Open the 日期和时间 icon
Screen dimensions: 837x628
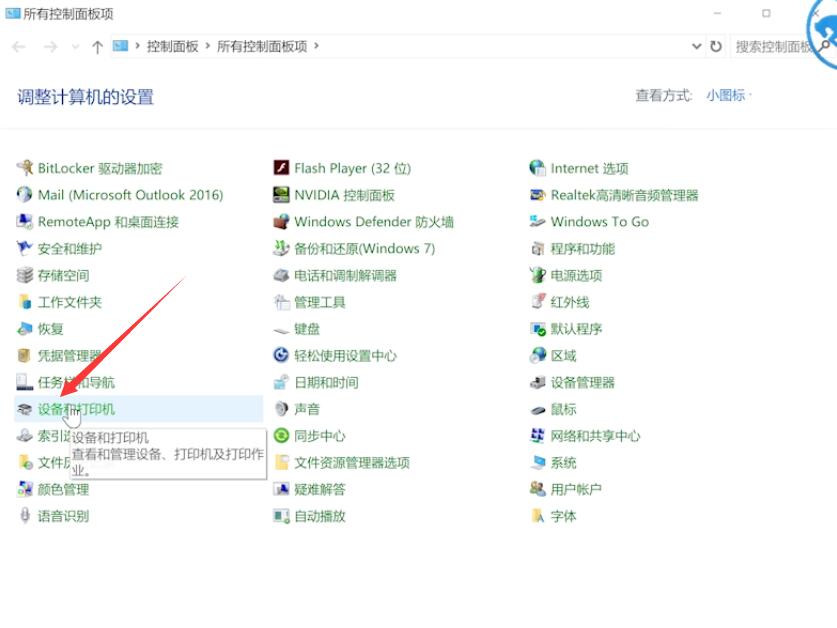click(281, 382)
